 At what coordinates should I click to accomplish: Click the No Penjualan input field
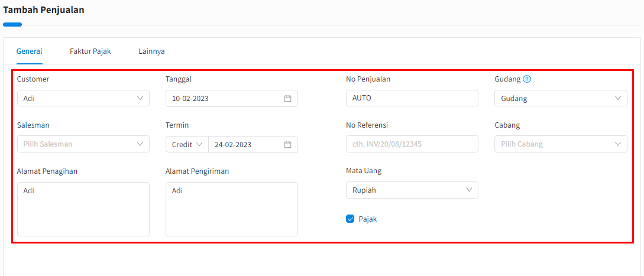click(412, 98)
